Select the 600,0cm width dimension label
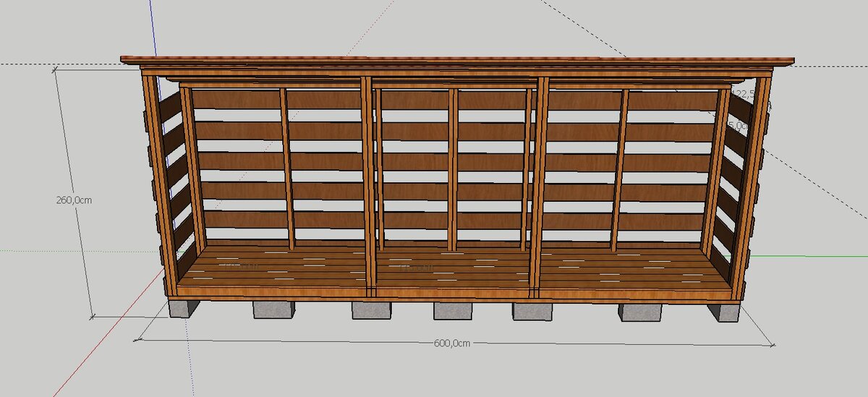The height and width of the screenshot is (397, 868). point(451,343)
